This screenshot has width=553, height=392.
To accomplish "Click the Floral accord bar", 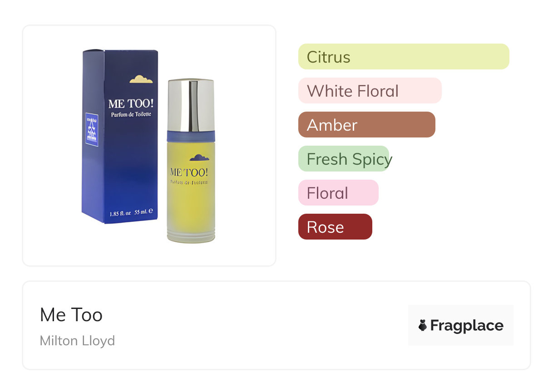I will pyautogui.click(x=338, y=193).
